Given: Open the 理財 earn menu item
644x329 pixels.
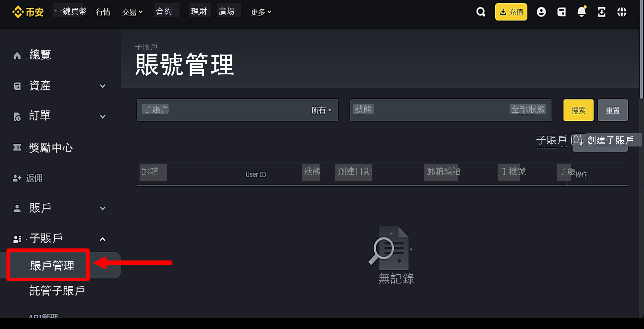Looking at the screenshot, I should (x=199, y=11).
